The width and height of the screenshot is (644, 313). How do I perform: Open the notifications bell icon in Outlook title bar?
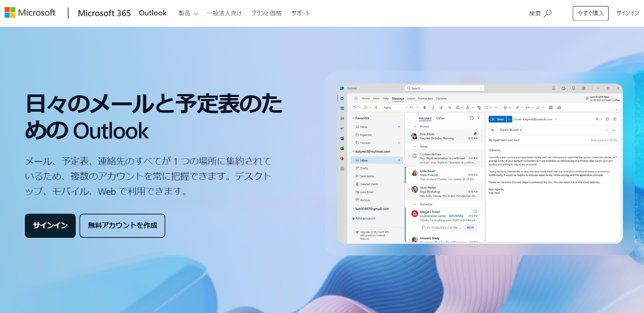tap(553, 88)
